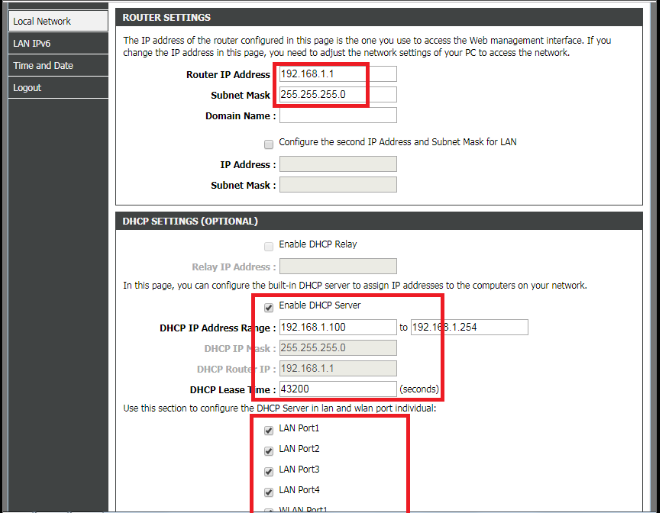Edit the router Subnet Mask field 255.255.255.0
The width and height of the screenshot is (660, 513).
click(338, 95)
